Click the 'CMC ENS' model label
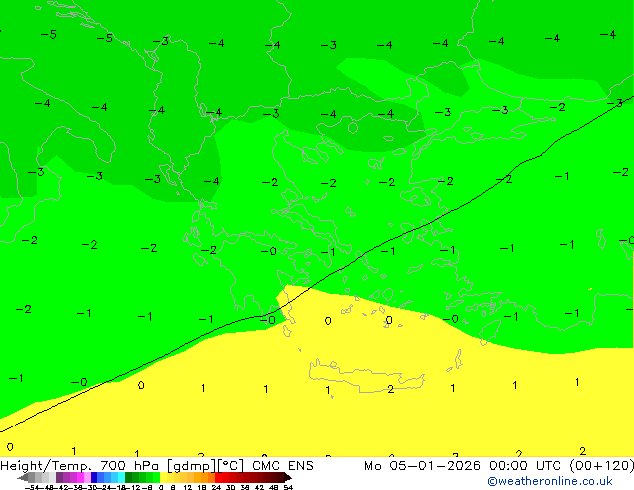 [x=283, y=466]
